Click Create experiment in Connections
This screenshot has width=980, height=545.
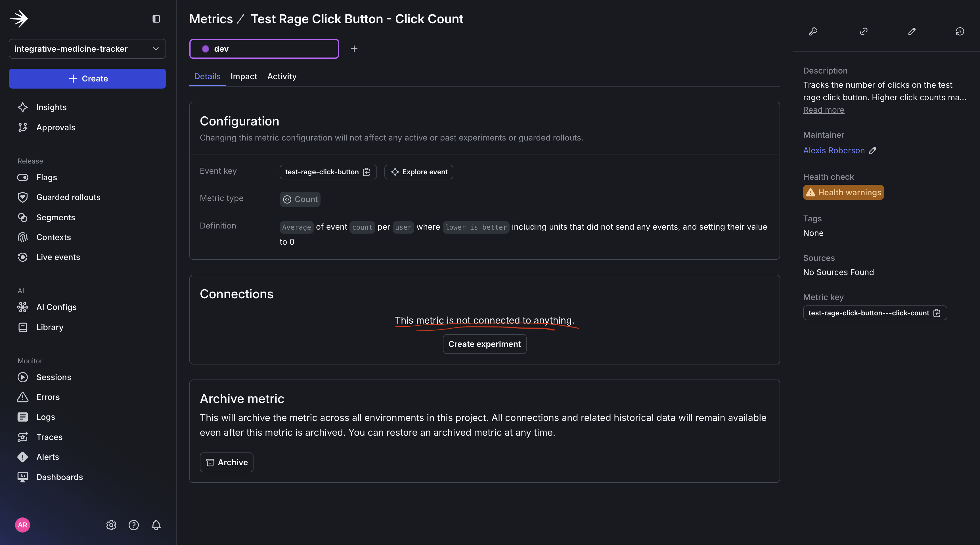[x=484, y=344]
